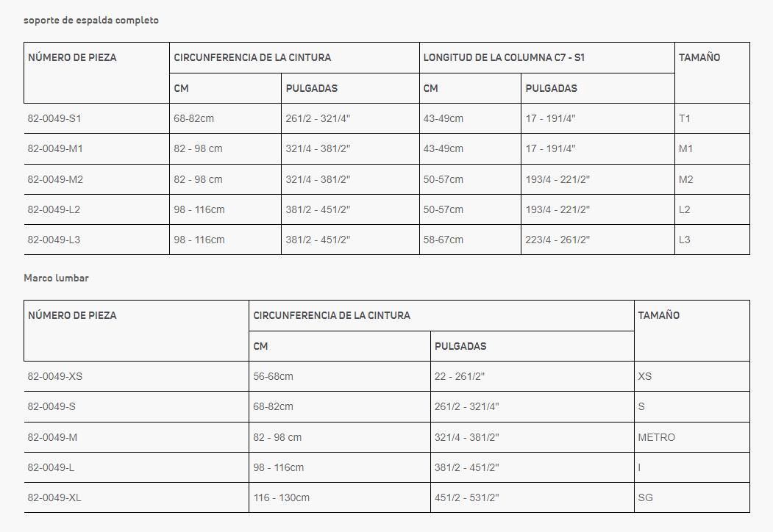Click the 22 - 261/2" inches cell
The image size is (773, 532).
pyautogui.click(x=460, y=377)
